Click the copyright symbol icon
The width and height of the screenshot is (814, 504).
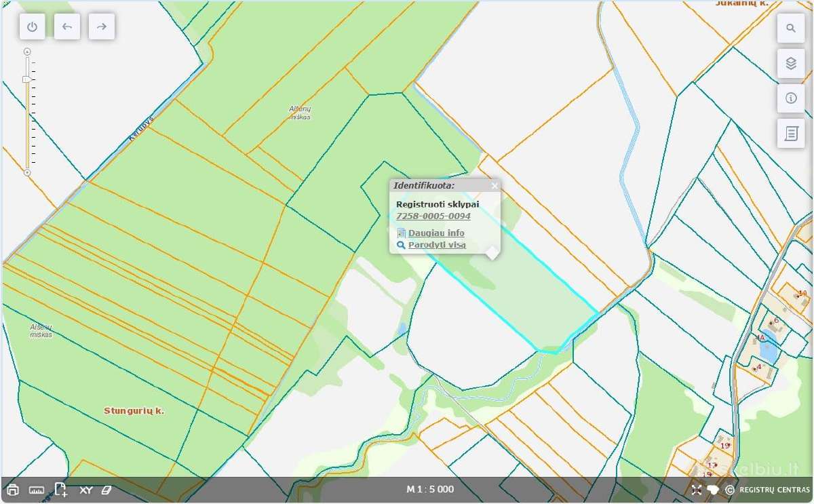730,490
